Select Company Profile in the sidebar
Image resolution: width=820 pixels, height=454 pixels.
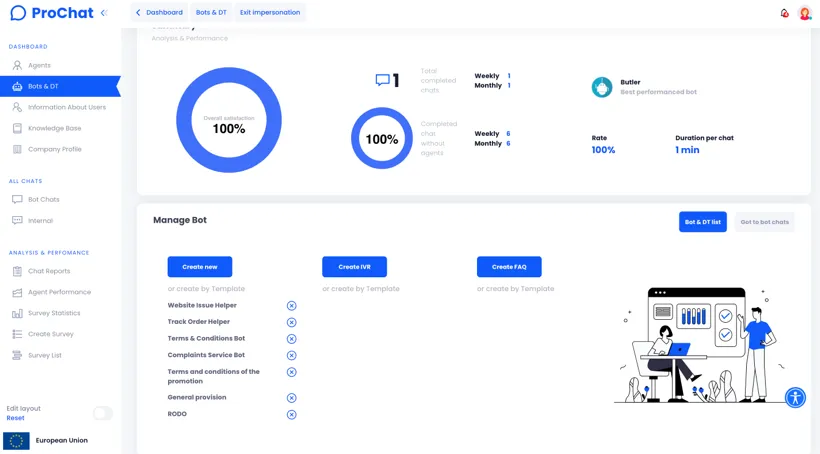point(54,149)
